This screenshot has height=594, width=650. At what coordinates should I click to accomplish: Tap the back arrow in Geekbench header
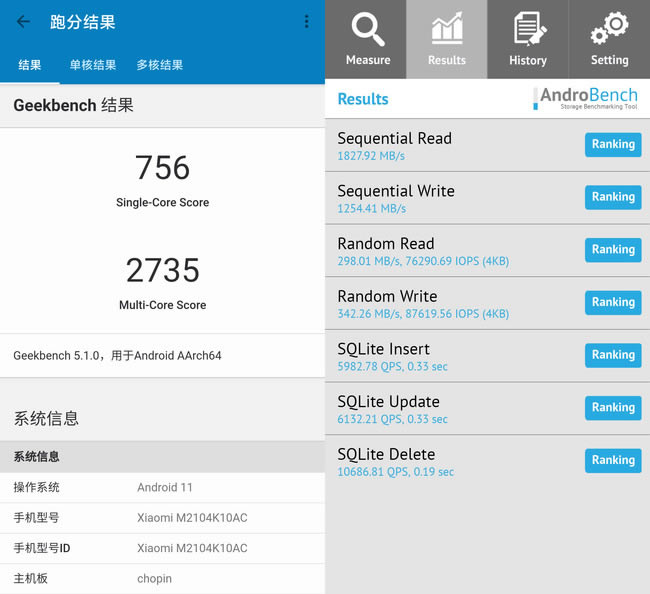point(23,22)
